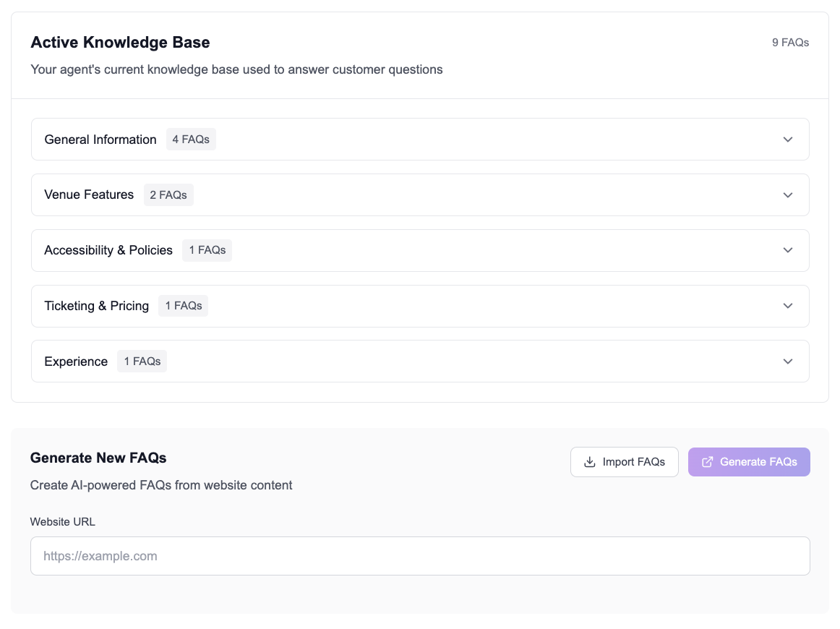
Task: Click the 1 FAQs badge beside Accessibility & Policies
Action: (x=207, y=250)
